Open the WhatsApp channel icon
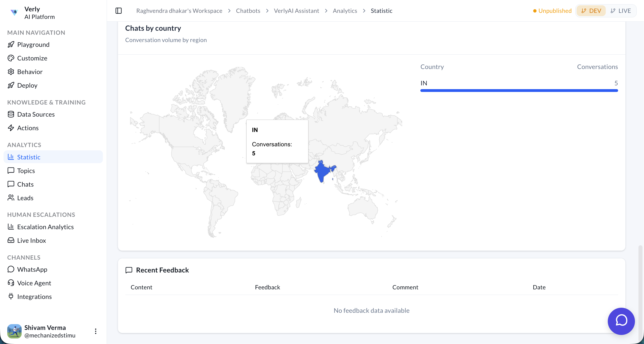 point(11,269)
